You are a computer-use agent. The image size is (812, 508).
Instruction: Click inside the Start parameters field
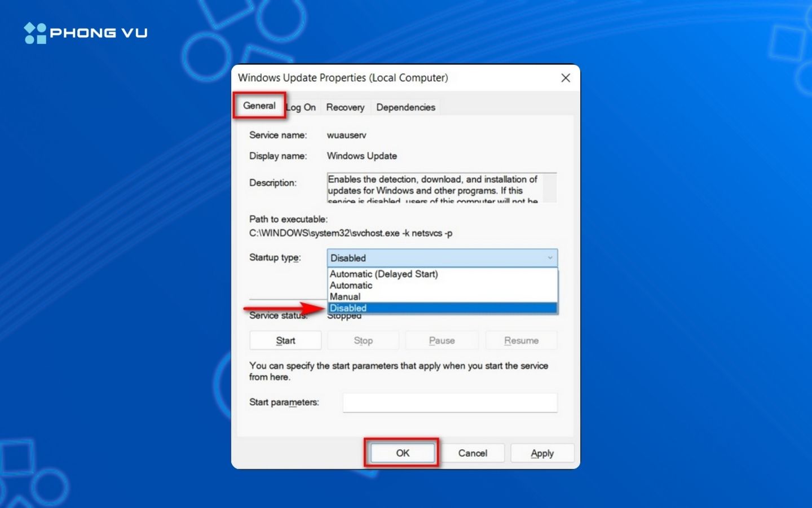click(449, 402)
